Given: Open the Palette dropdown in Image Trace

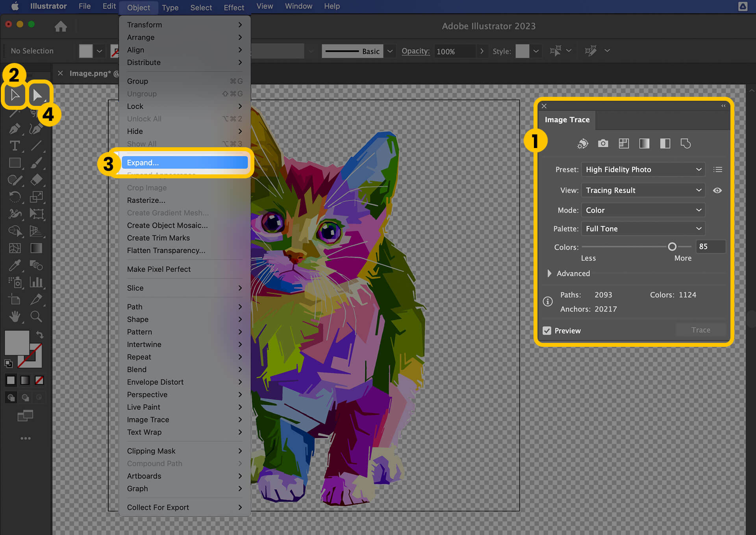Looking at the screenshot, I should click(x=644, y=228).
